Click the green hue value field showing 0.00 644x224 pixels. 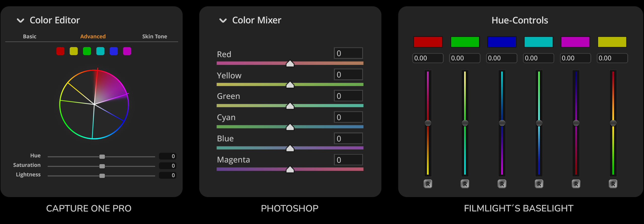coord(465,58)
